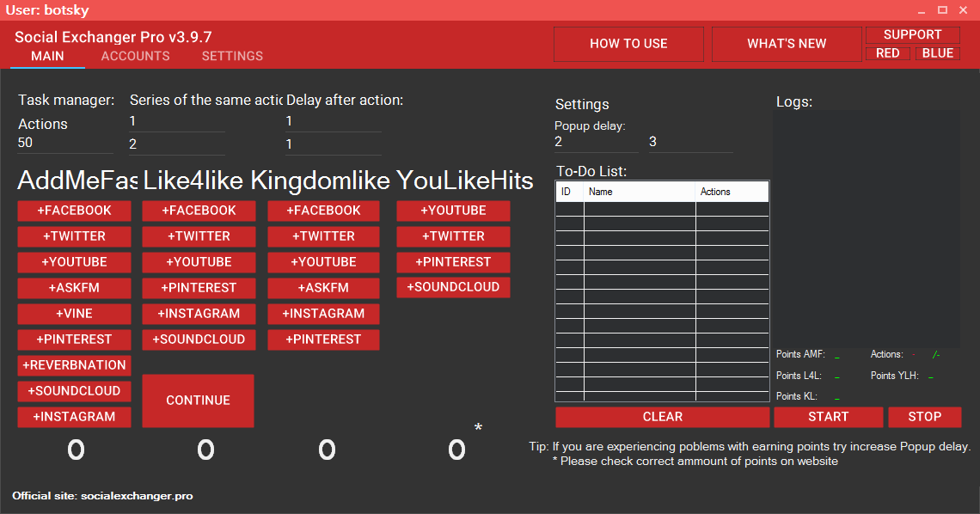Click the Official site socialexchanger.pro text
Screen dimensions: 980x514
102,496
